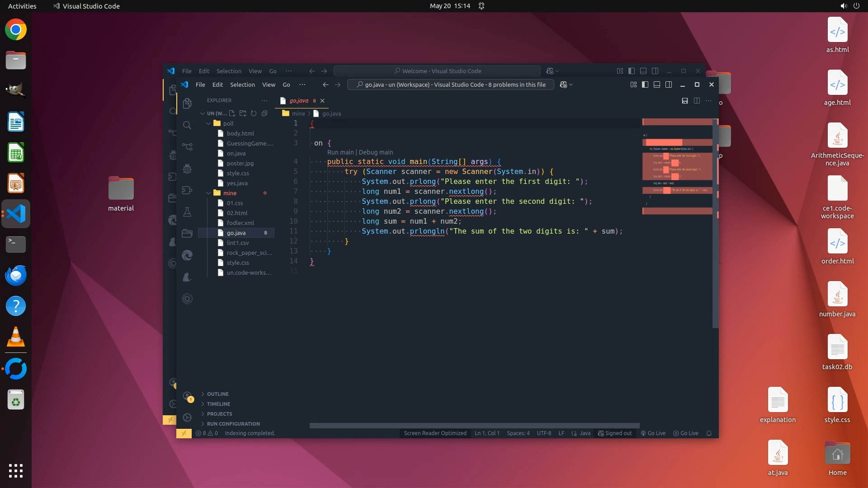Select the go.java editor tab

298,101
